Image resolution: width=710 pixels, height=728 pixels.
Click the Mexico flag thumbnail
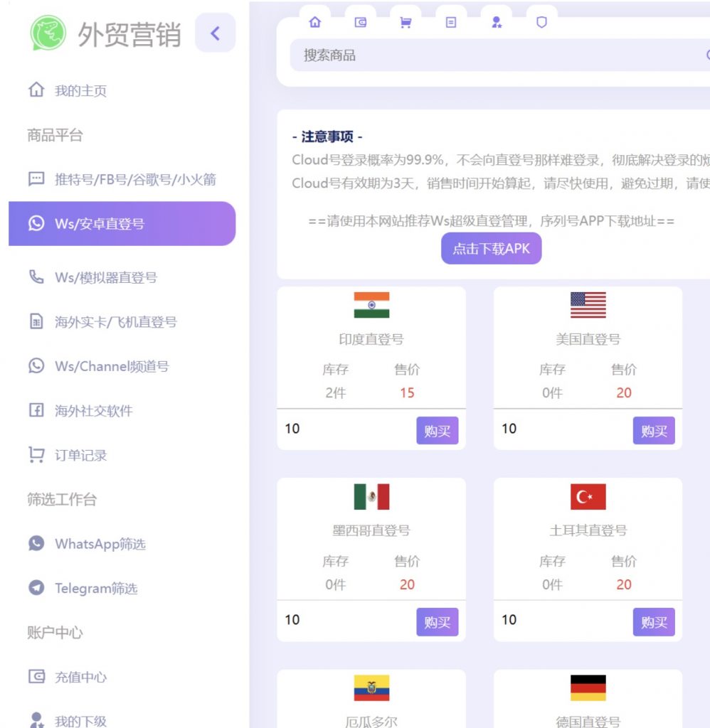pos(371,497)
